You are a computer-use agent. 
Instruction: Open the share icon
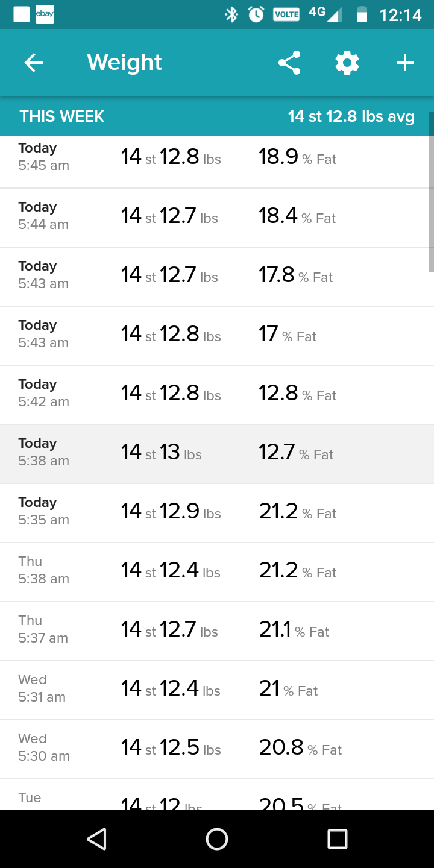click(x=289, y=63)
